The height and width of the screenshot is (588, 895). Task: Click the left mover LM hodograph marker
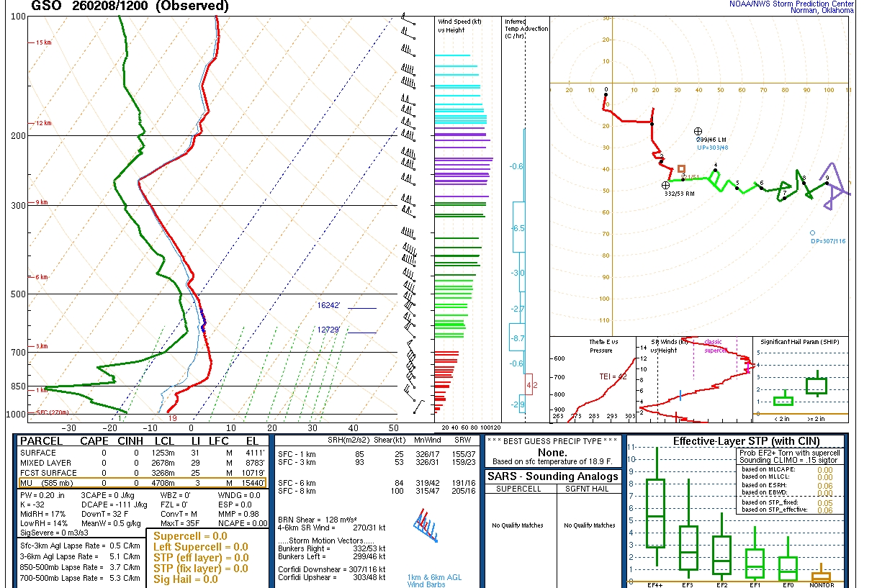point(698,131)
